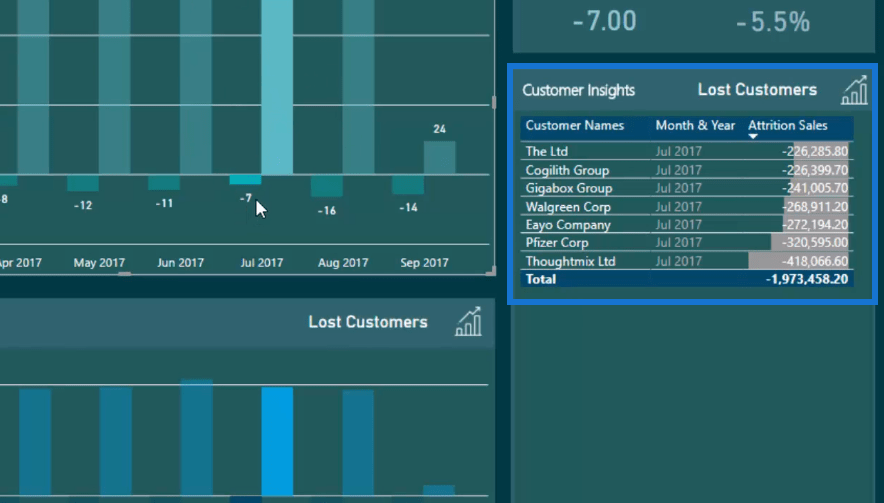Screen dimensions: 884x503
Task: Select Walgreen Corp in the table
Action: (568, 206)
